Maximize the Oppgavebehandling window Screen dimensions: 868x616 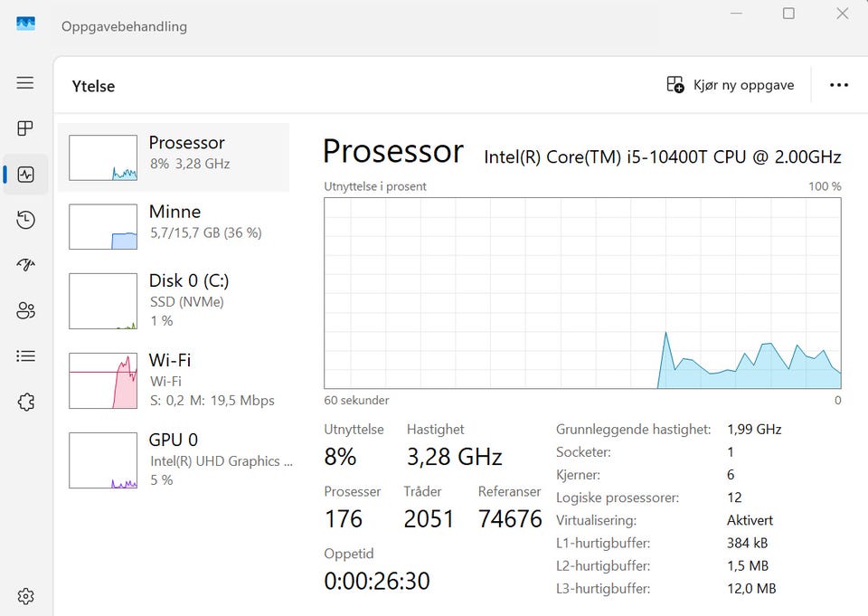pos(788,14)
